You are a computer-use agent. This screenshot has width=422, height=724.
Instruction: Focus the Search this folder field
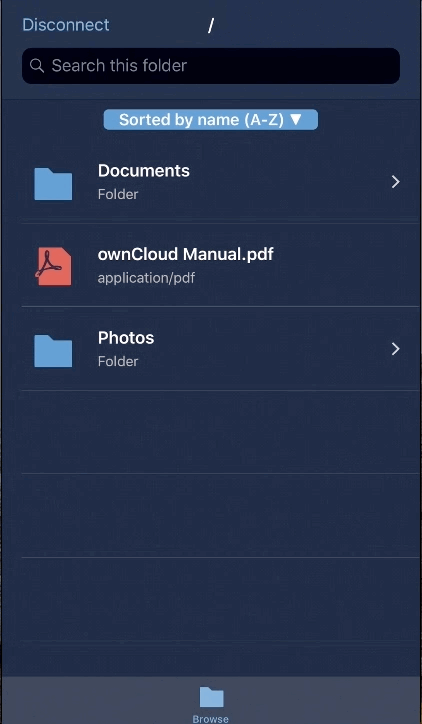[211, 66]
